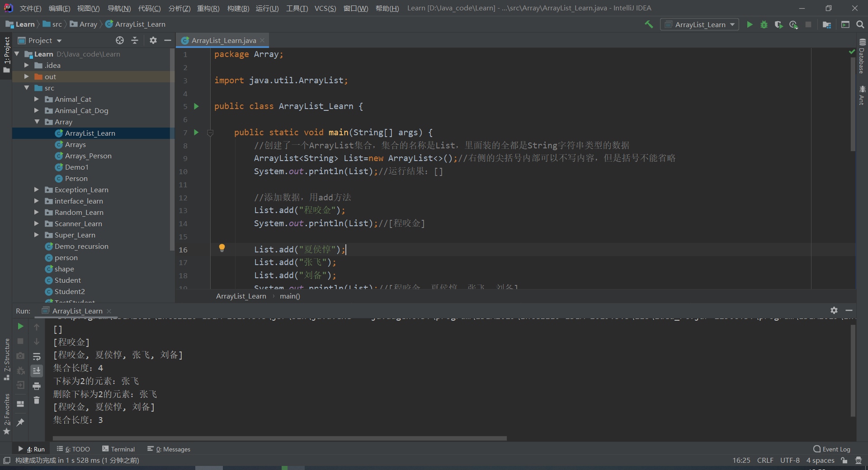
Task: Click the UTF-8 encoding in status bar
Action: click(790, 461)
